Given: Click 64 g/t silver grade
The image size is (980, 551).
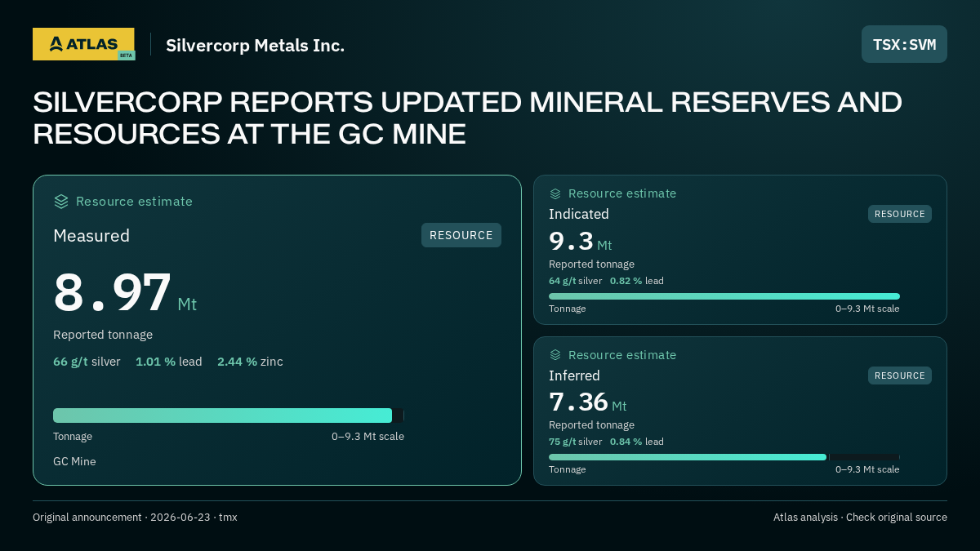Looking at the screenshot, I should point(576,281).
